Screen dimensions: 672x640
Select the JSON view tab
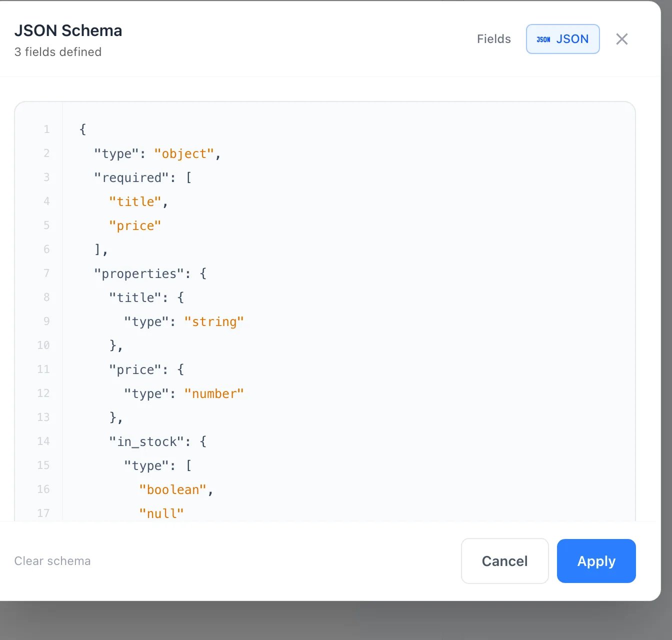coord(562,39)
